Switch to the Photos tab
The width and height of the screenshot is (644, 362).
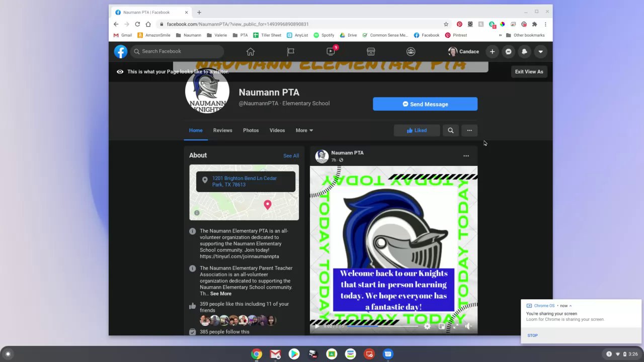251,130
